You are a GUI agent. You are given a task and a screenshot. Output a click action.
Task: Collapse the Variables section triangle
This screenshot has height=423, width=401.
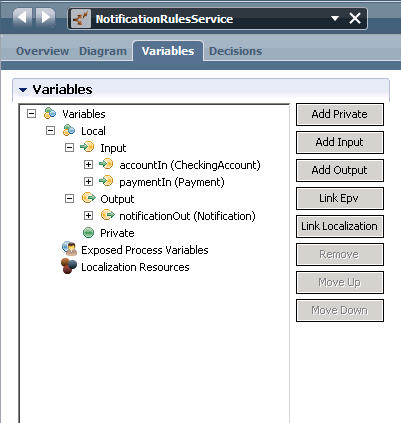(23, 90)
